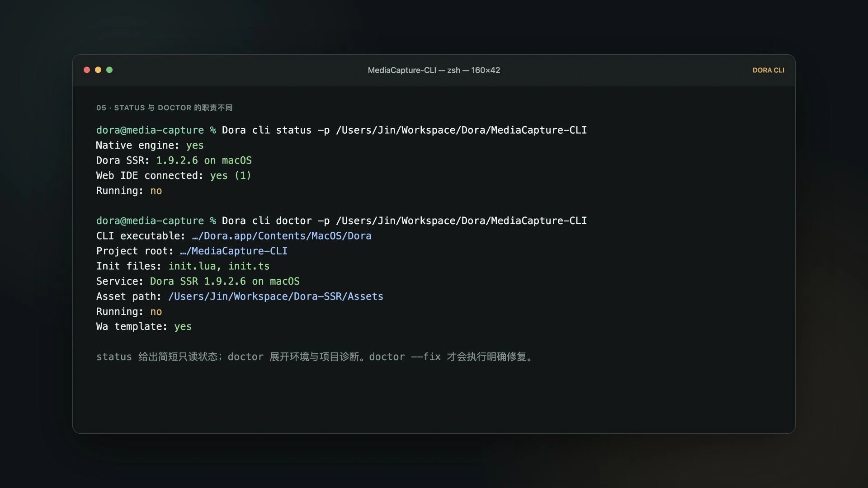Screen dimensions: 868x488
Task: Click the Running: no line under doctor output
Action: (x=129, y=312)
